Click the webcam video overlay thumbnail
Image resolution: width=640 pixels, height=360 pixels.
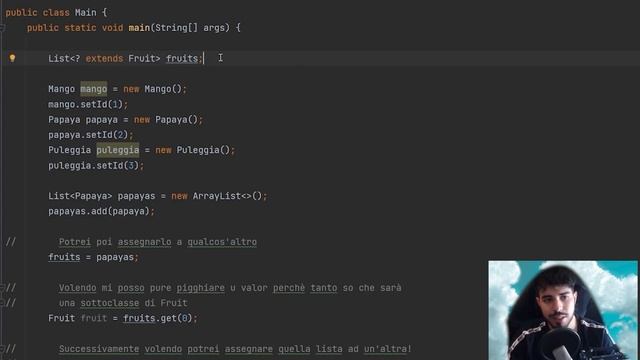click(563, 310)
